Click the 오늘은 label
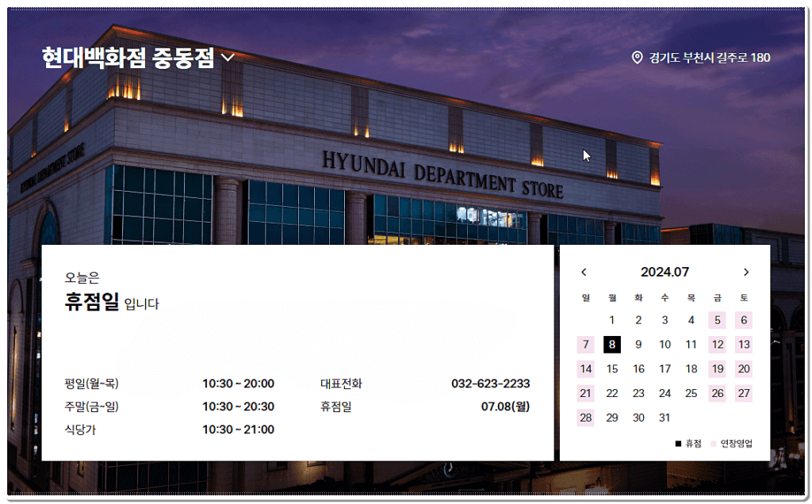Image resolution: width=812 pixels, height=504 pixels. [82, 278]
